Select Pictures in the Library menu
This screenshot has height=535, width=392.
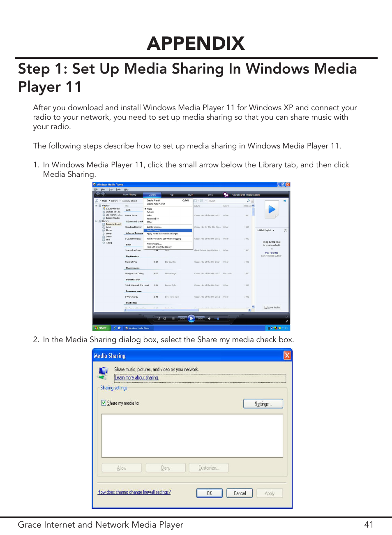[168, 212]
